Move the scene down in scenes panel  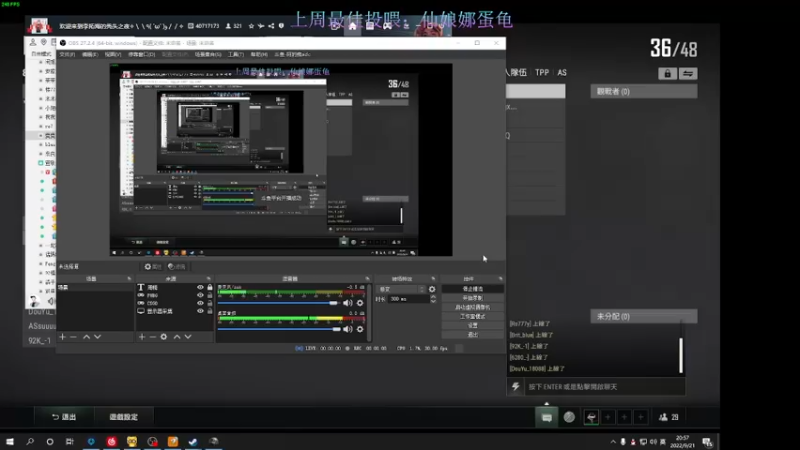[97, 337]
